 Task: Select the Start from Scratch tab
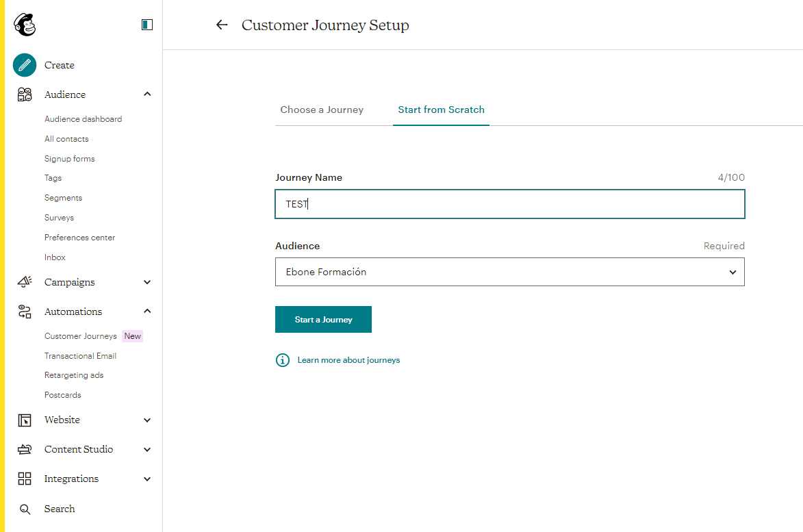[x=441, y=110]
